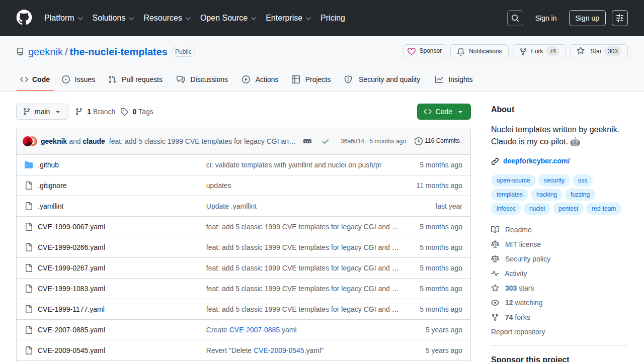The height and width of the screenshot is (362, 644).
Task: Switch to the Pull requests tab
Action: click(135, 79)
